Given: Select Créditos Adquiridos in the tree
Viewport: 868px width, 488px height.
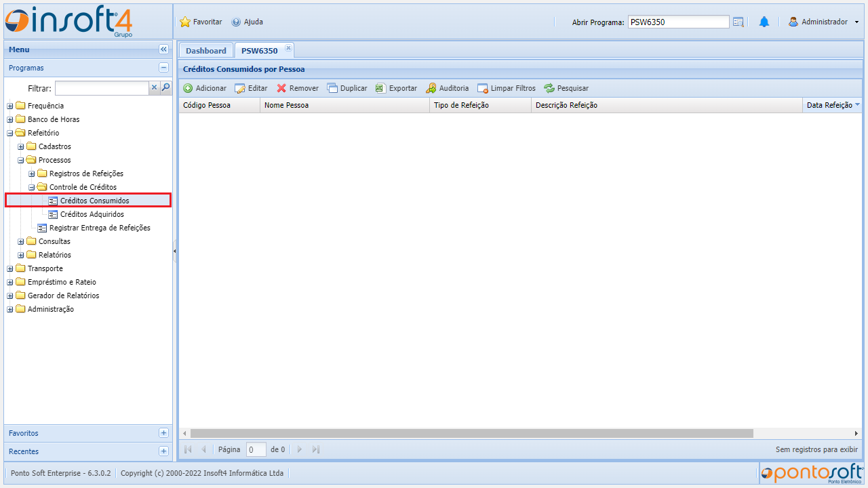Looking at the screenshot, I should 92,214.
